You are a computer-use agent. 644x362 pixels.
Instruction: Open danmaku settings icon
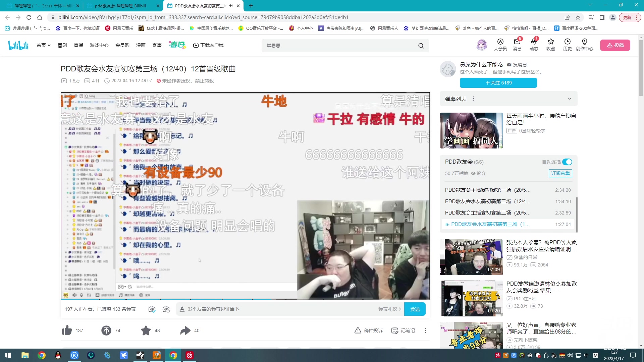pos(166,309)
